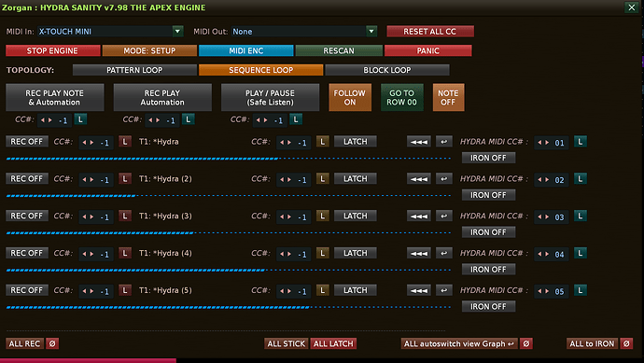Click the Ø clear icon beside ALL REC
The image size is (644, 363).
tap(52, 343)
